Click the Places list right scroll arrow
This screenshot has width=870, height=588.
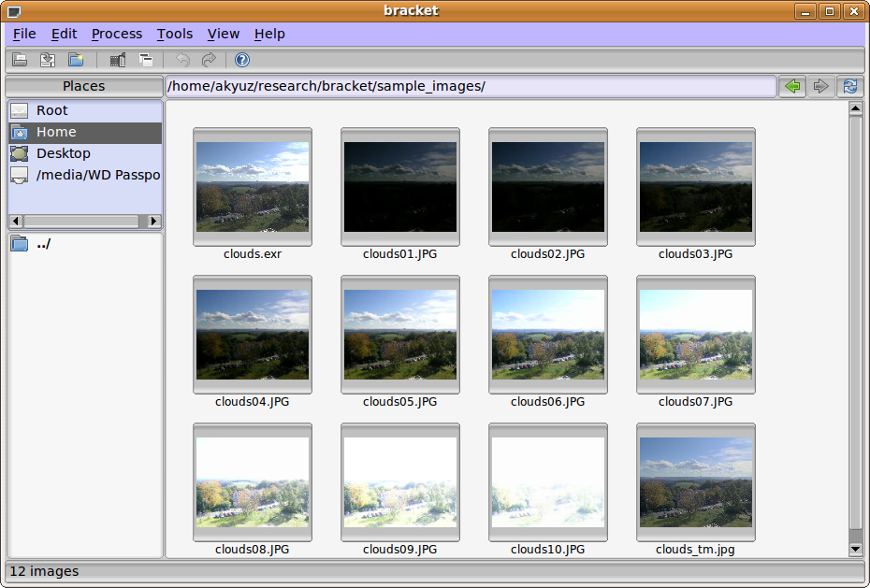153,222
